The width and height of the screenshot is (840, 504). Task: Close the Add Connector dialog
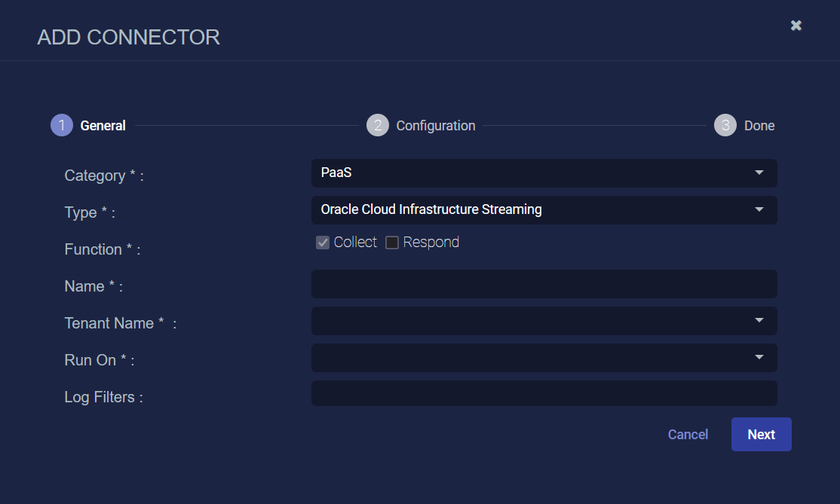[x=796, y=26]
